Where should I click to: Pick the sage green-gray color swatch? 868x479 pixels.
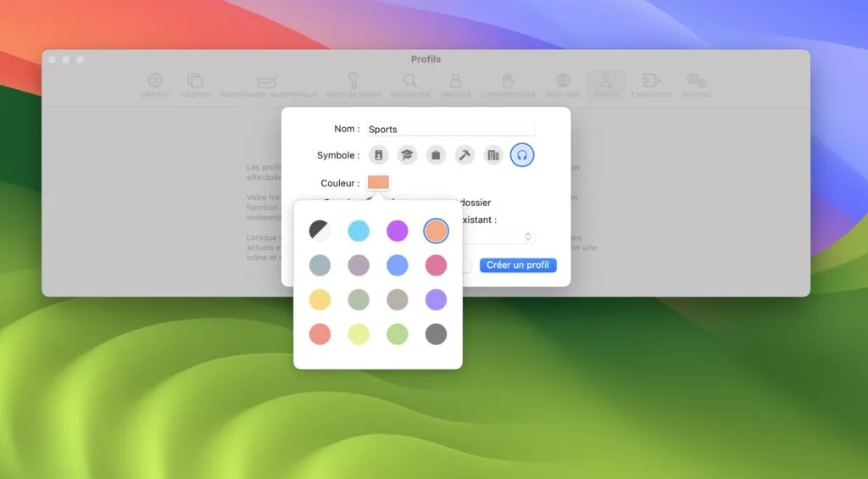click(x=359, y=299)
